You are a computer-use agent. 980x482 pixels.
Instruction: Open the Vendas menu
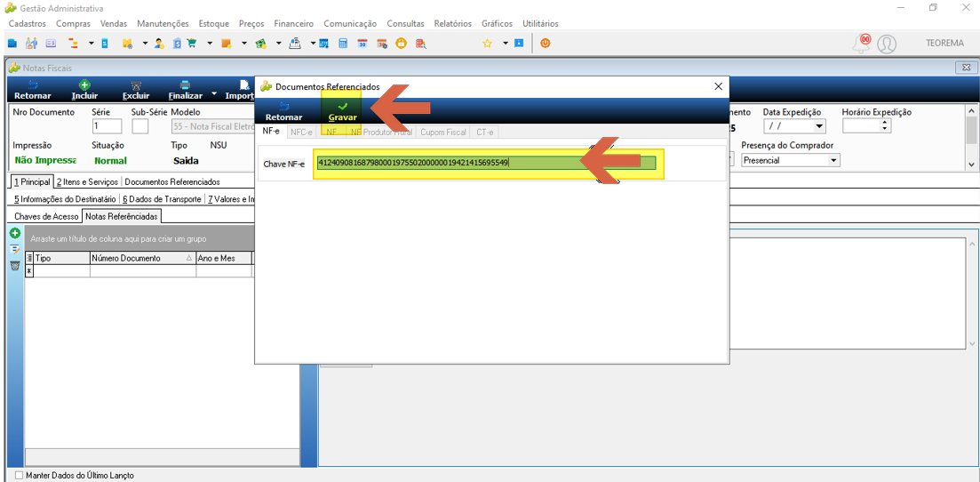click(114, 24)
